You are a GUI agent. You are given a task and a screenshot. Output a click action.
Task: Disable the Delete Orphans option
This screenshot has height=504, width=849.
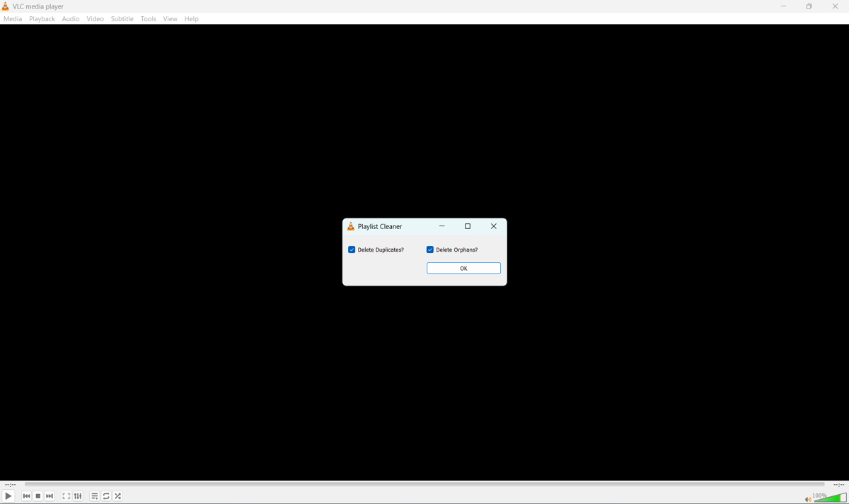[429, 249]
